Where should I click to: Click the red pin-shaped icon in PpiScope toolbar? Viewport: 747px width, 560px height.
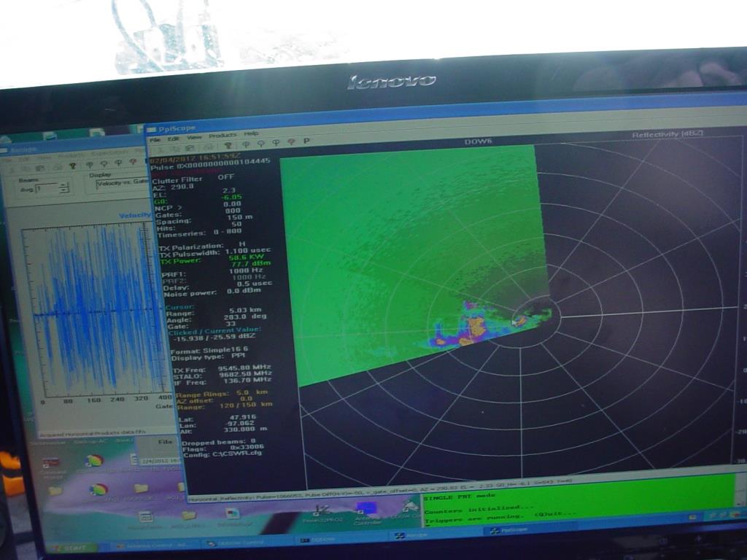[x=291, y=142]
